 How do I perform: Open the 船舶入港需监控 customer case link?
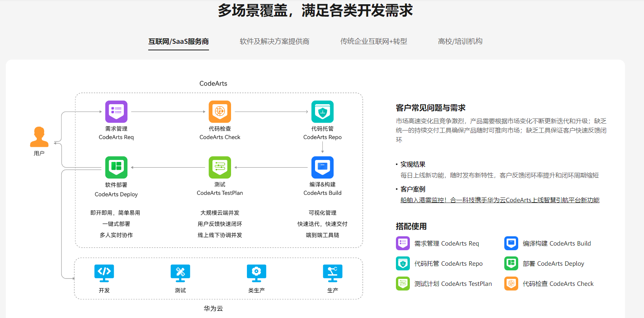(x=500, y=200)
